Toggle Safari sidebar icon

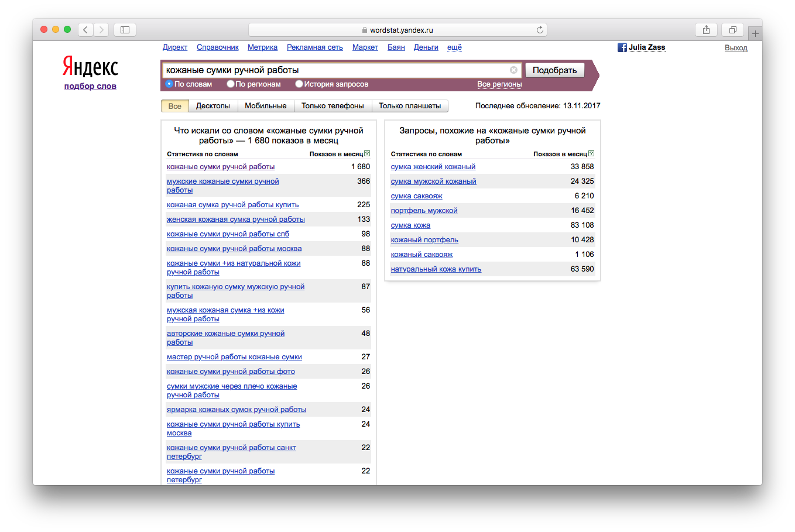click(125, 29)
